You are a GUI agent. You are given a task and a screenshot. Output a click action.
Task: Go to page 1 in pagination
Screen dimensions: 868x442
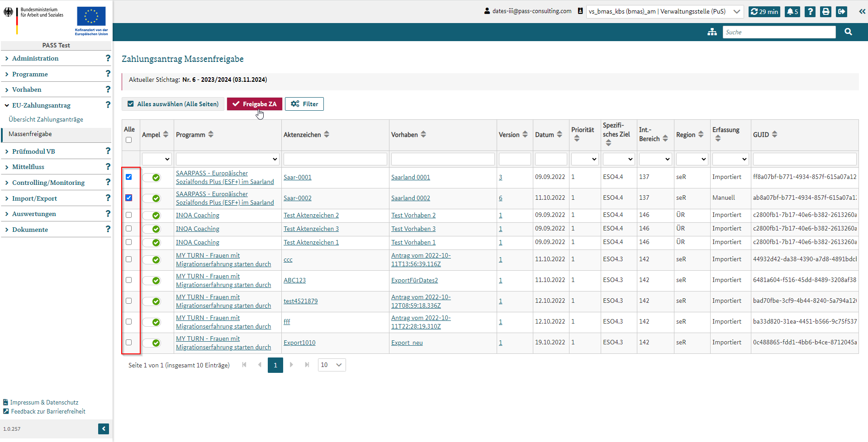click(275, 365)
